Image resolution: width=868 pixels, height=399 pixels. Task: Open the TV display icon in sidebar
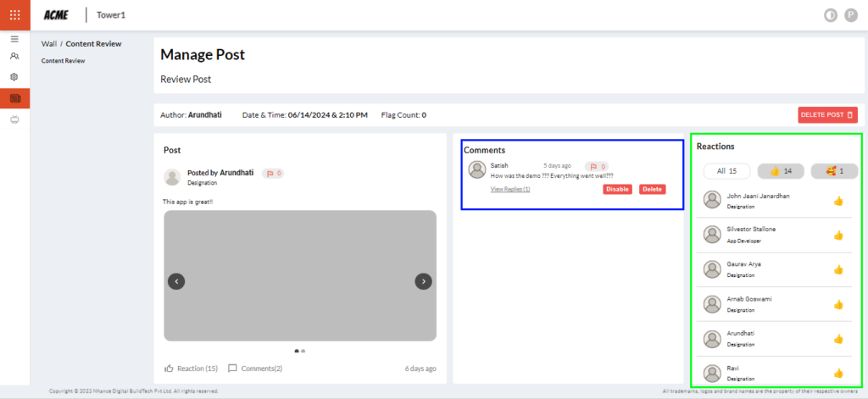point(14,119)
